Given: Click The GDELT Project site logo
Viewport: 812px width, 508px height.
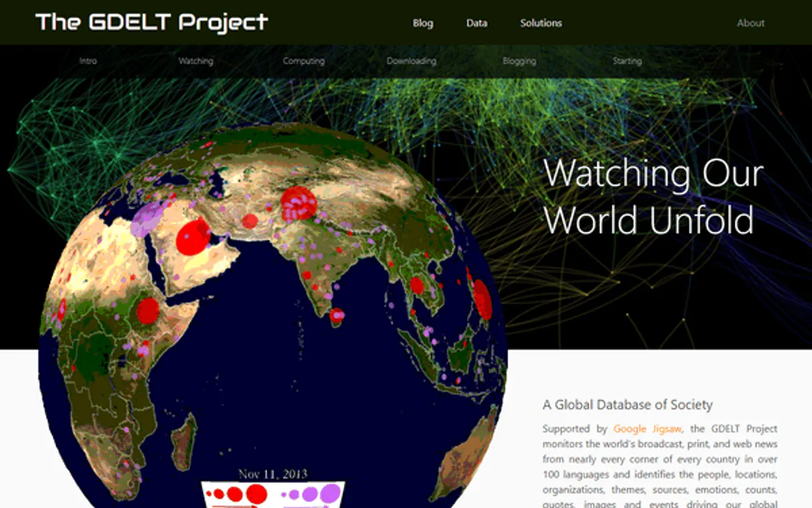Looking at the screenshot, I should [152, 22].
